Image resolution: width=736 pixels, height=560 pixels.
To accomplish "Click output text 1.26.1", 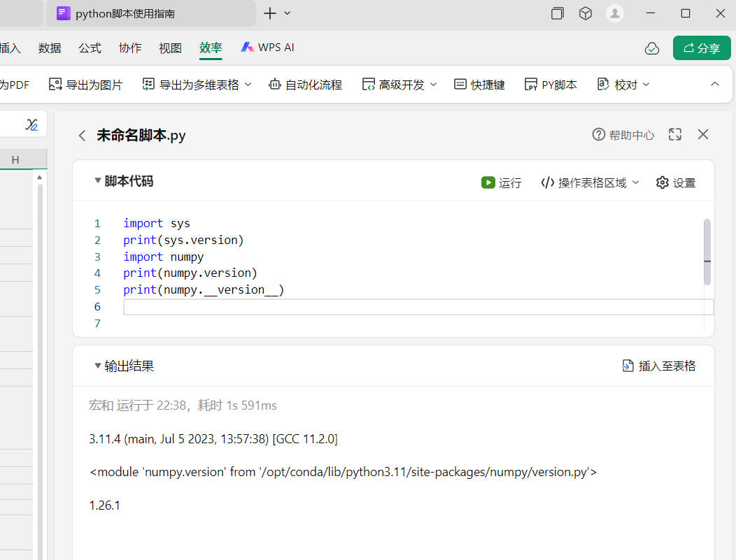I will click(105, 505).
